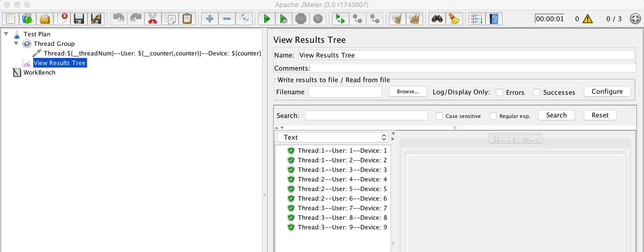The image size is (644, 252).
Task: Open the function helper dialog icon
Action: (x=477, y=19)
